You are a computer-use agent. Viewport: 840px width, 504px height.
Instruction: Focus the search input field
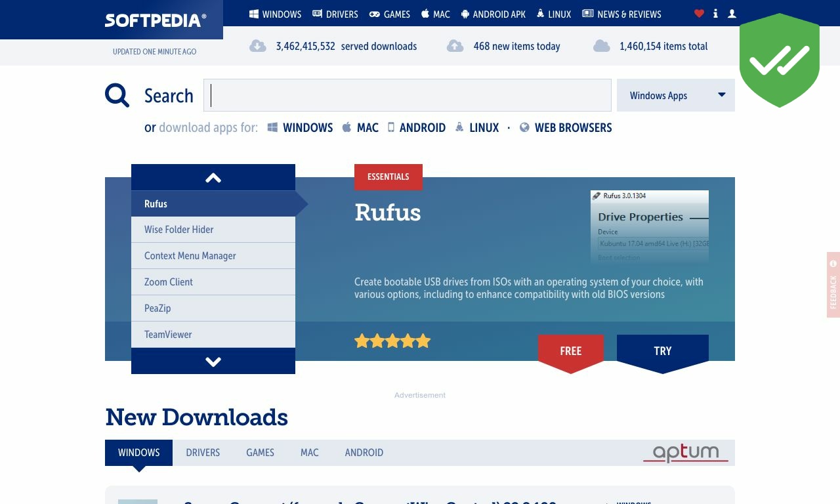point(408,95)
